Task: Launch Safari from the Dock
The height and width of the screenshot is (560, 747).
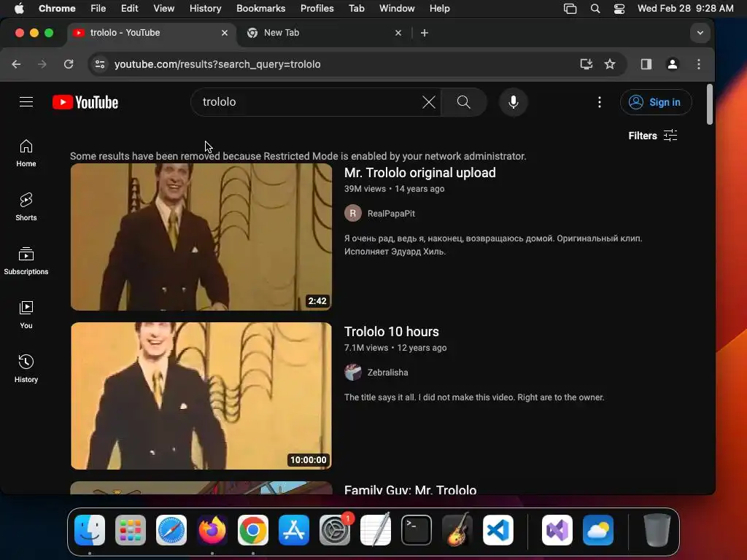Action: tap(171, 530)
